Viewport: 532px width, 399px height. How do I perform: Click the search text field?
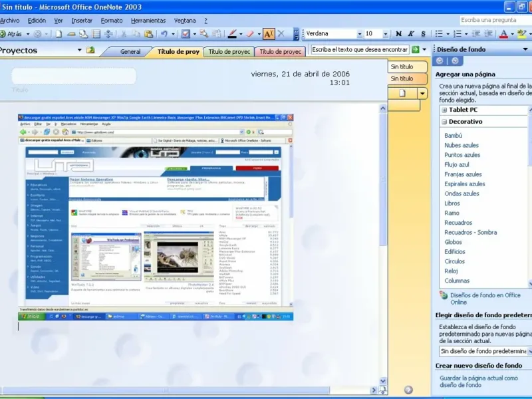click(360, 49)
